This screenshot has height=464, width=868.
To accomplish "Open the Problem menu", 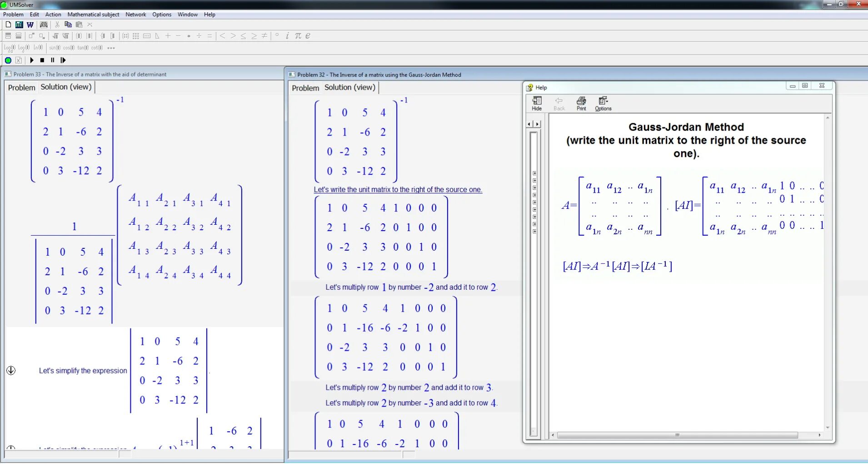I will (14, 15).
